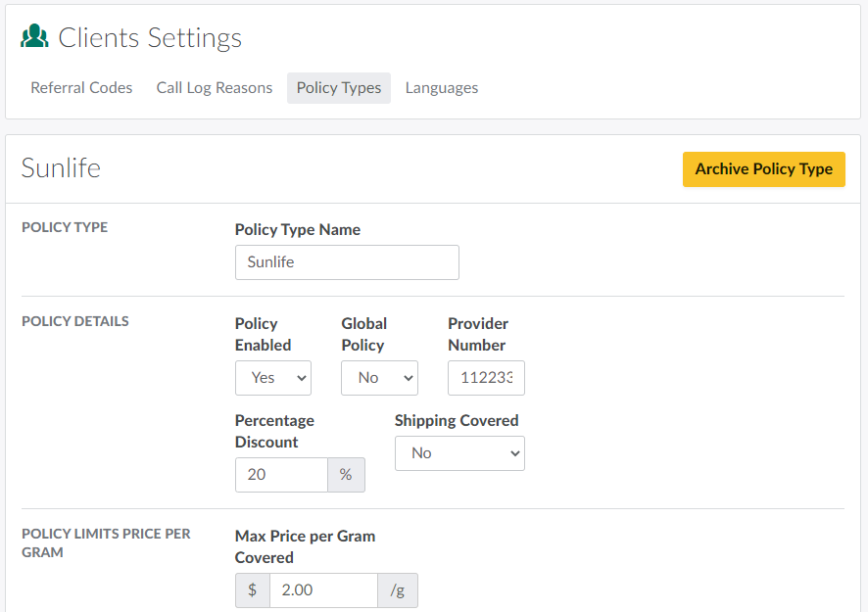Click the percent sign addon
Screen dimensions: 868x612
[346, 475]
